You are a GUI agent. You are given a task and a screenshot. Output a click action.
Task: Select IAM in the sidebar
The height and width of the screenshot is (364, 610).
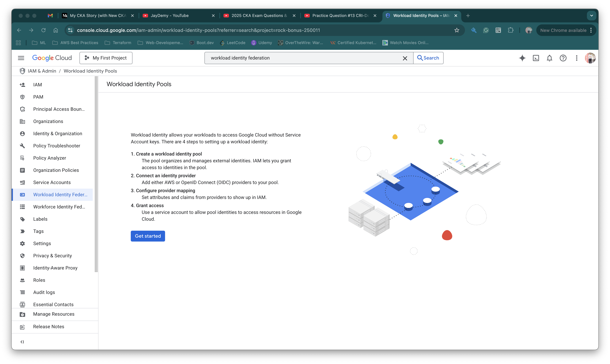[x=52, y=85]
